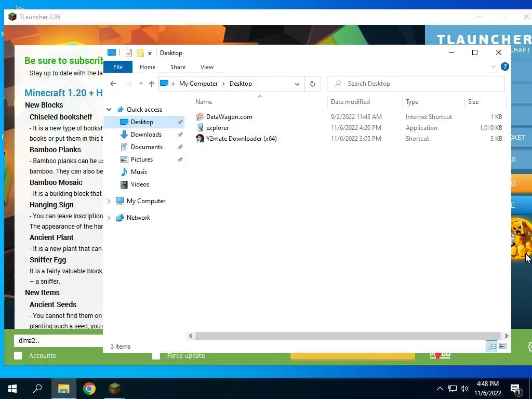Open Google Chrome from taskbar

(89, 389)
